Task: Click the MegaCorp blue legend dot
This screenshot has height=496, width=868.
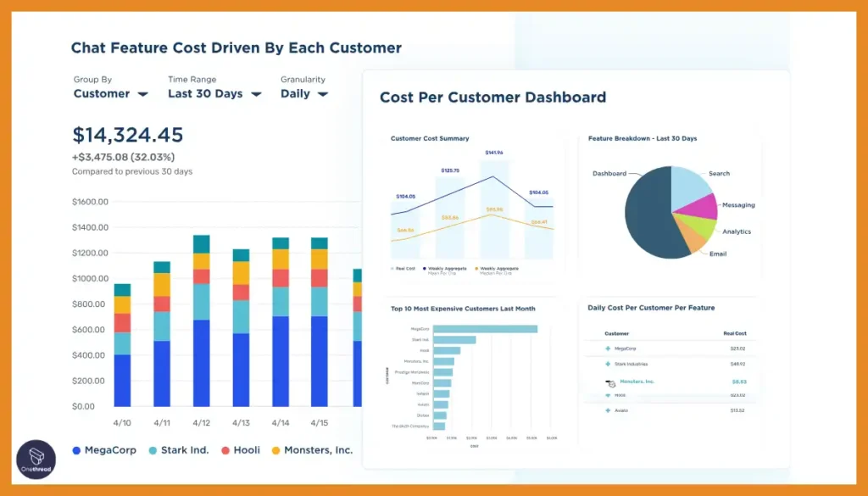Action: point(76,450)
